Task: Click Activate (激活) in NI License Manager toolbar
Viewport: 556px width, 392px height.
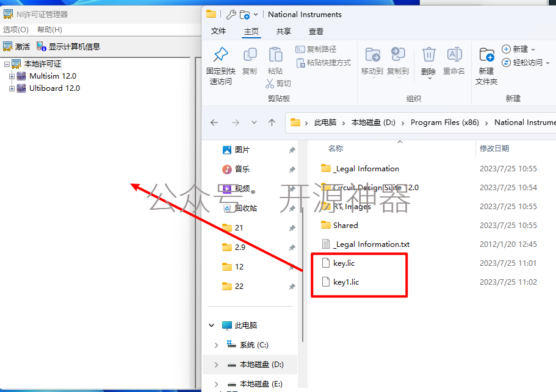Action: (x=16, y=46)
